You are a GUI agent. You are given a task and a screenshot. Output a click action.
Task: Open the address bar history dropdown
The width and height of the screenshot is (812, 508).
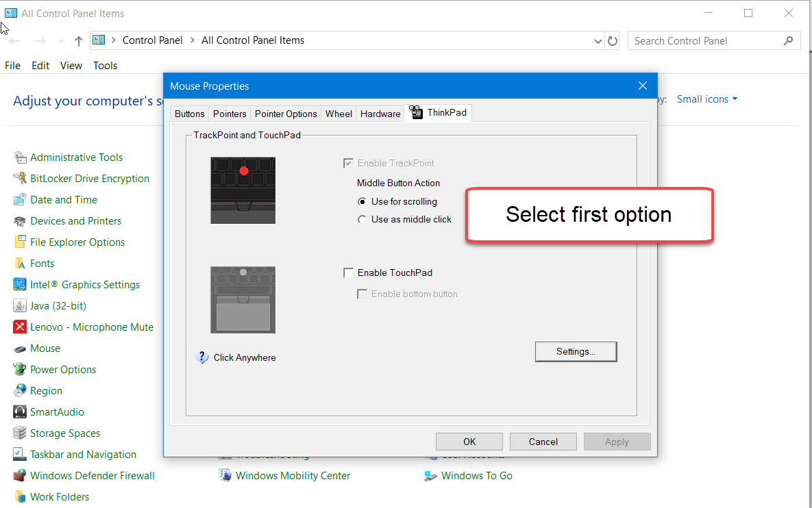597,40
